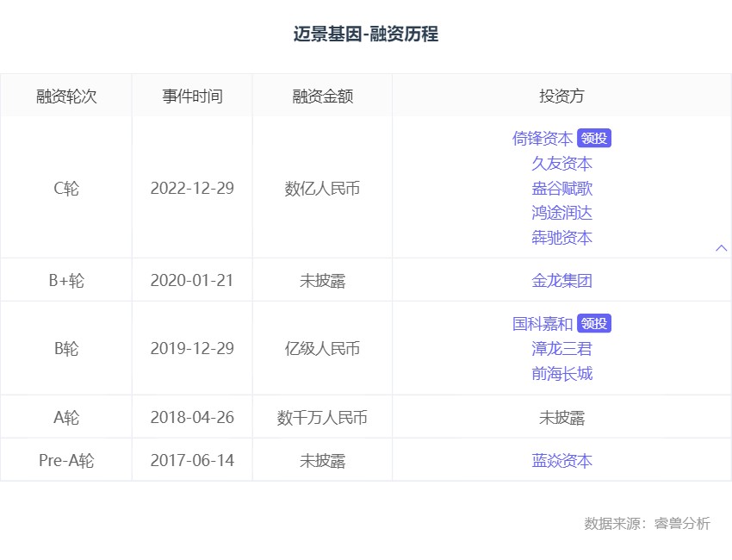
Task: Open investor link 倚锋资本
Action: [543, 139]
